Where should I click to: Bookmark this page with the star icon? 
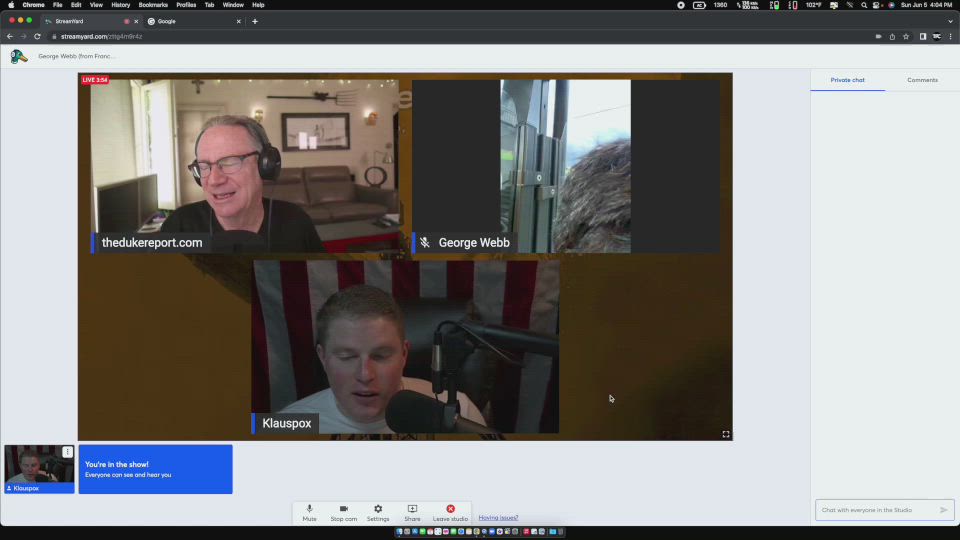(906, 36)
